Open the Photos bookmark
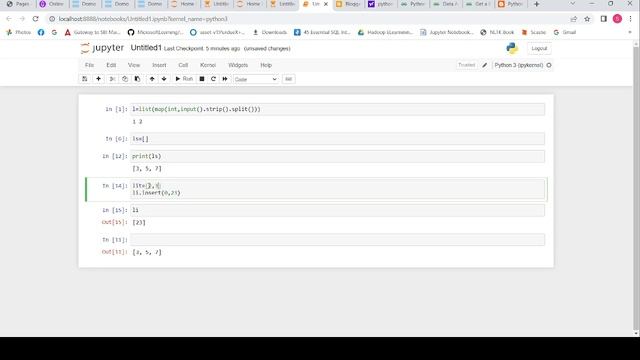 (x=19, y=32)
